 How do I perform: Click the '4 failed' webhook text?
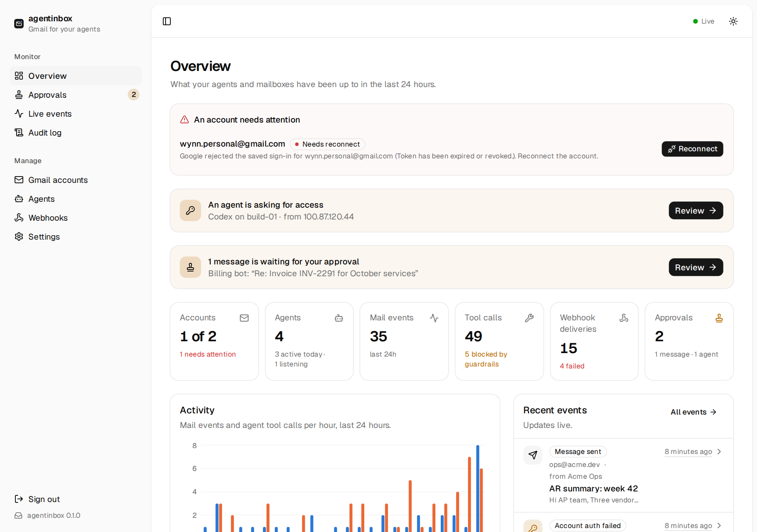point(572,366)
